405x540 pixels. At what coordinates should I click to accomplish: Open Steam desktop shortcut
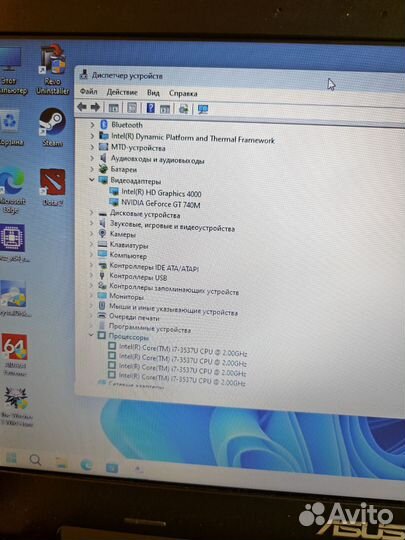pos(52,127)
